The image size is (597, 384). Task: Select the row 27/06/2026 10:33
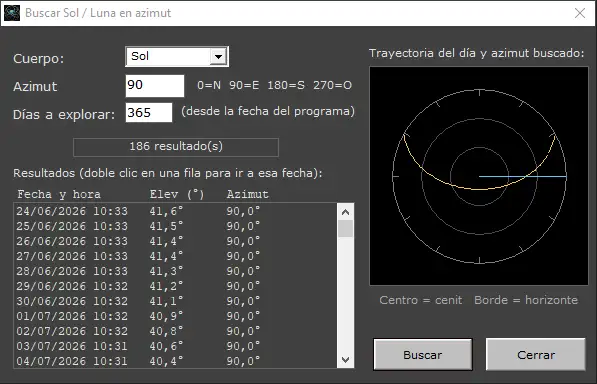[175, 256]
